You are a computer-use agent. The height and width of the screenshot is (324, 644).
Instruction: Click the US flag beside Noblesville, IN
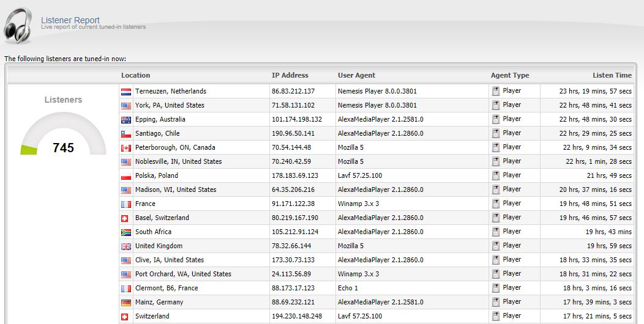pyautogui.click(x=126, y=162)
